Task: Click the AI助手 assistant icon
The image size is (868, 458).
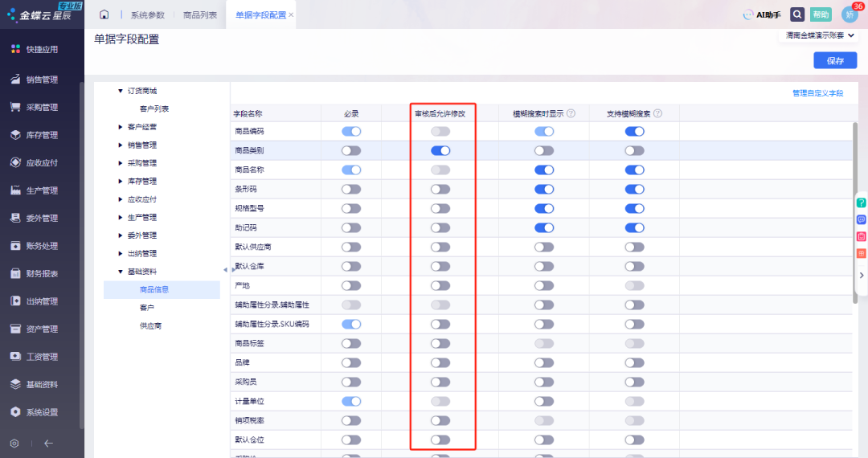Action: (x=762, y=15)
